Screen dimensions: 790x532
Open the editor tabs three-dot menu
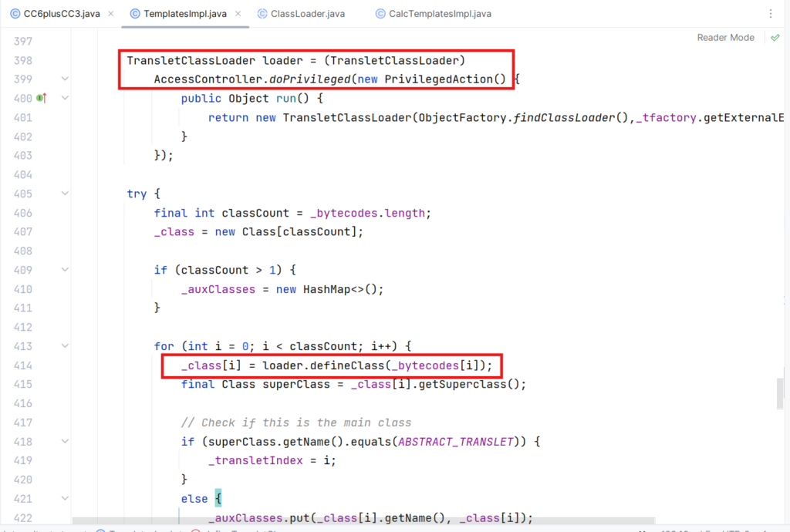[x=771, y=14]
